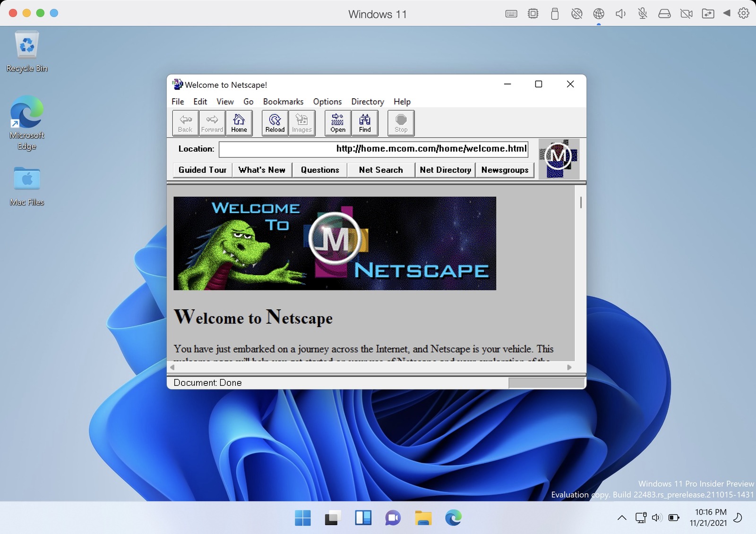Screen dimensions: 756x534
Task: Click the animated Netscape M logo
Action: pyautogui.click(x=559, y=159)
